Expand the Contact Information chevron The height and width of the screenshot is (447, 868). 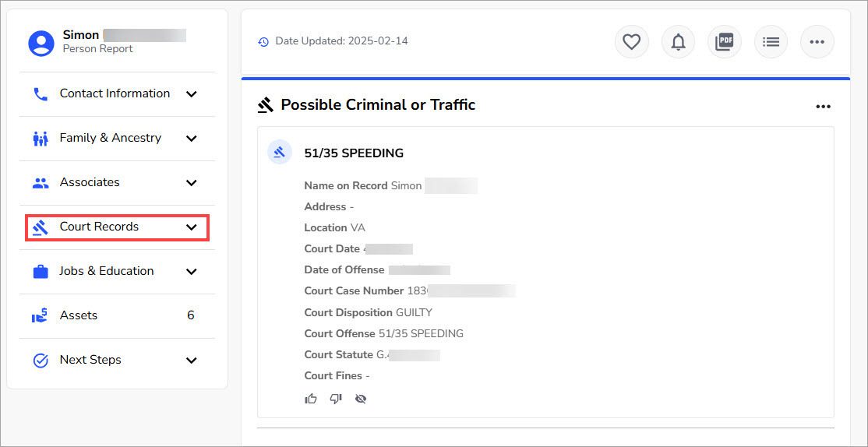coord(192,94)
